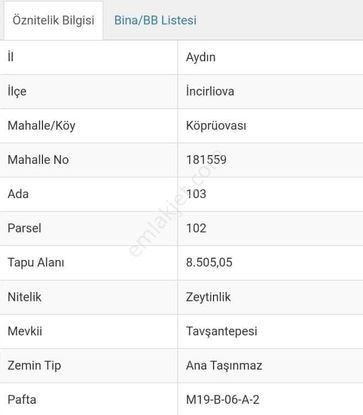Click the Mevkii row label
Screen dimensions: 363x415
[x=25, y=331]
